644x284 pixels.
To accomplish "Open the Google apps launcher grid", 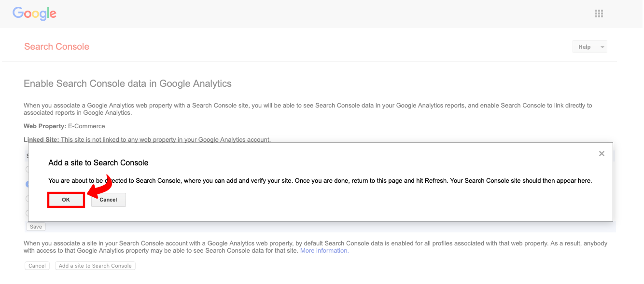I will pos(599,13).
